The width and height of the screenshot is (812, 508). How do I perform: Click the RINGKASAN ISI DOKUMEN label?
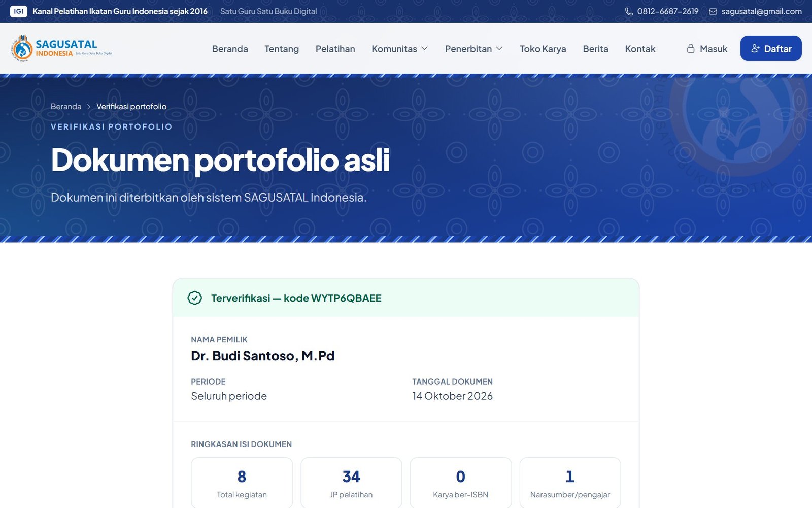coord(242,444)
